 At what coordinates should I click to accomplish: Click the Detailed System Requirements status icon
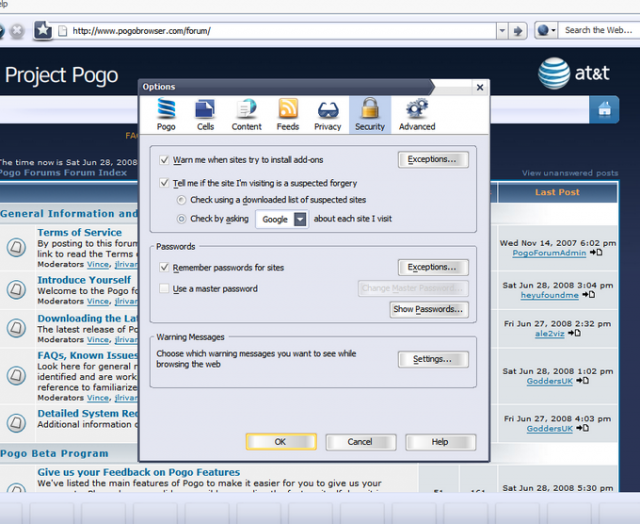pos(16,423)
